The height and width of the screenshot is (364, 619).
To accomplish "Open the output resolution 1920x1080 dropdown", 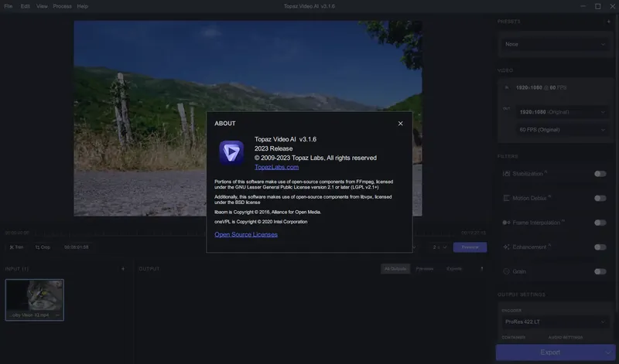I will click(x=562, y=112).
